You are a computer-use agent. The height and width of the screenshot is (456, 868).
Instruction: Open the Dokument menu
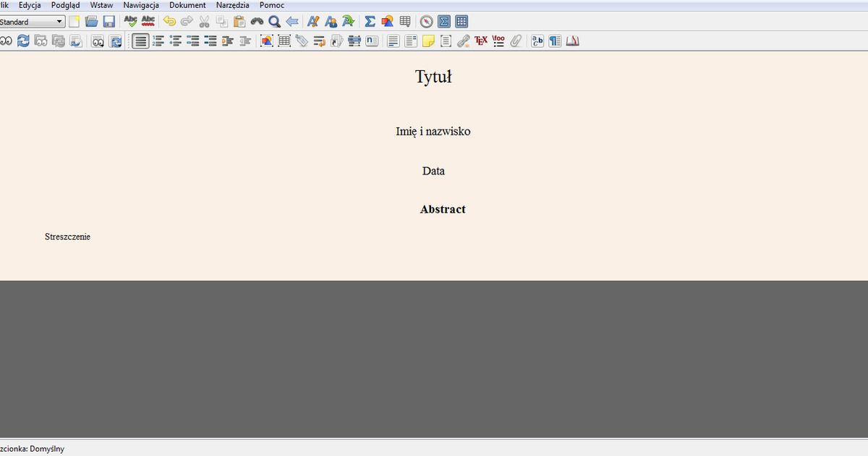pos(187,5)
